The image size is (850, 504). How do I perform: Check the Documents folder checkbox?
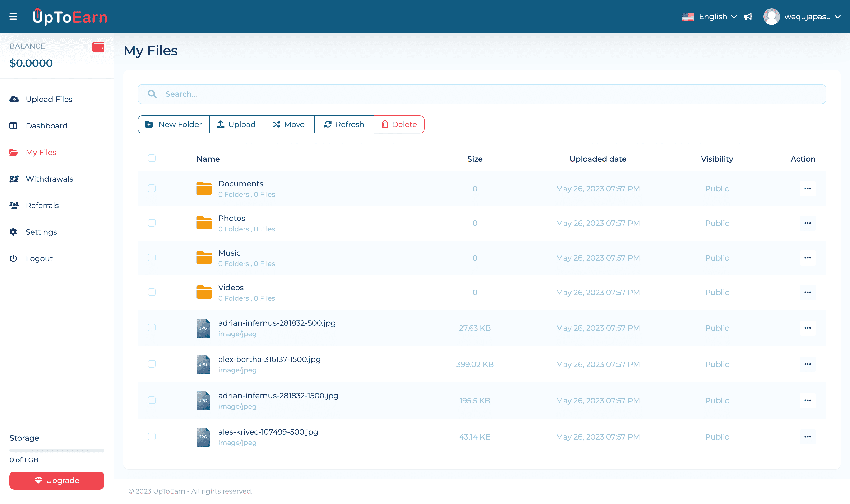152,188
